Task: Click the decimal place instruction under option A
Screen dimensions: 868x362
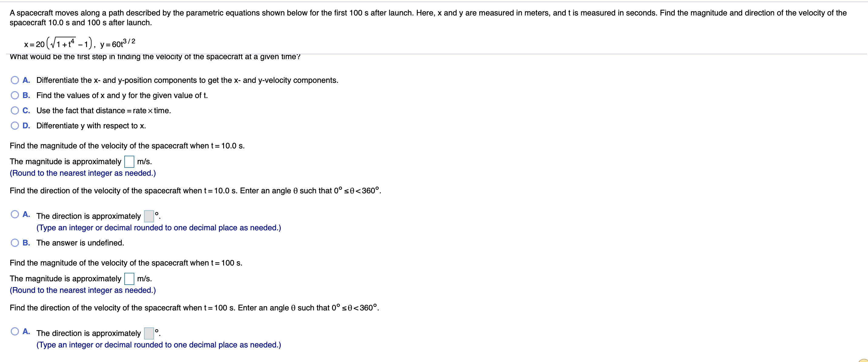Action: point(158,228)
